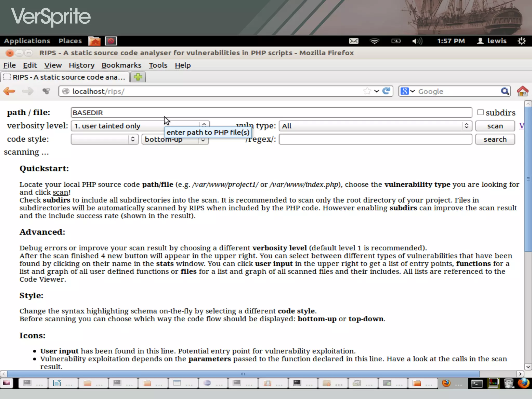Open the Bookmarks menu
This screenshot has width=532, height=399.
tap(121, 65)
